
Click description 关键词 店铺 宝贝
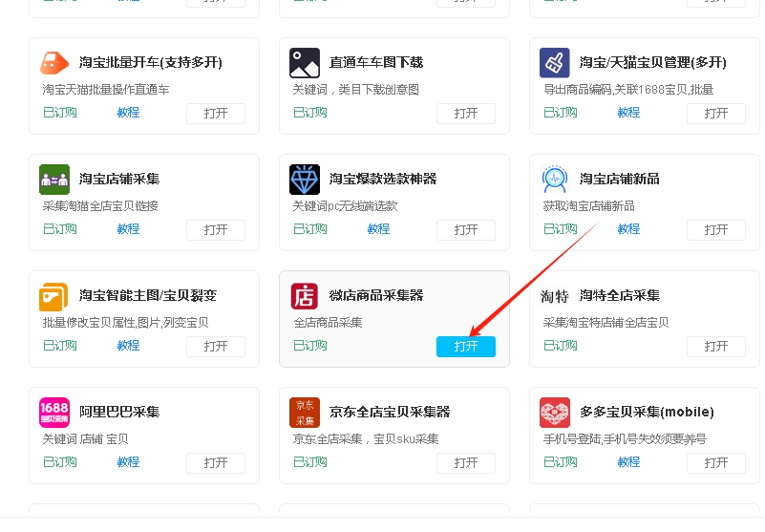click(x=85, y=439)
